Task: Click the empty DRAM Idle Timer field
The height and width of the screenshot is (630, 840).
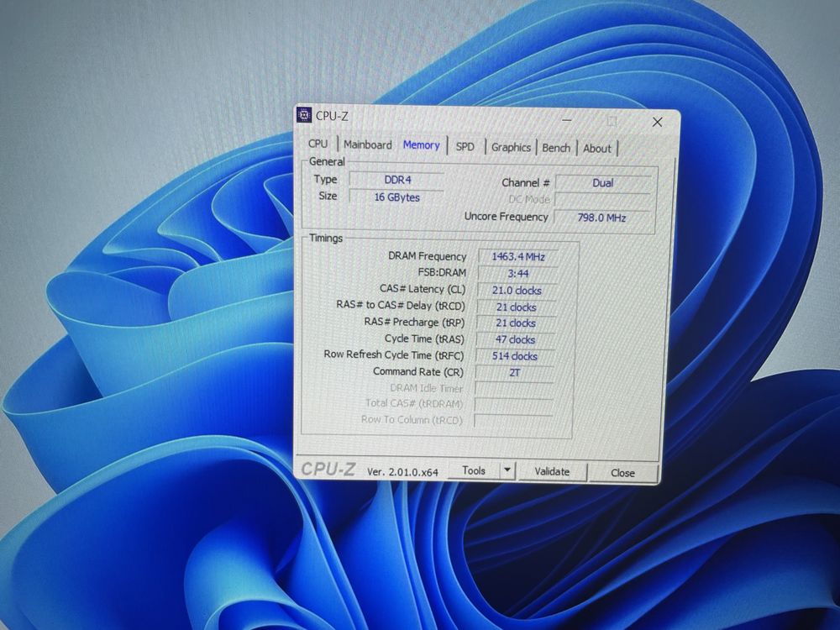Action: pos(514,388)
